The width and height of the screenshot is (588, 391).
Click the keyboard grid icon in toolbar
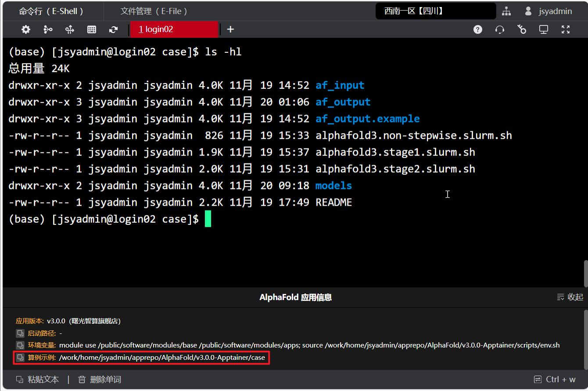92,29
